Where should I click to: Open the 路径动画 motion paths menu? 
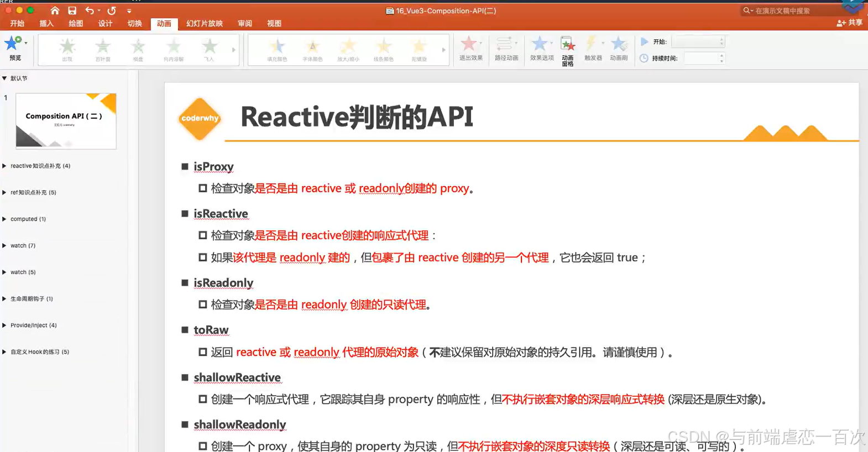[x=506, y=48]
